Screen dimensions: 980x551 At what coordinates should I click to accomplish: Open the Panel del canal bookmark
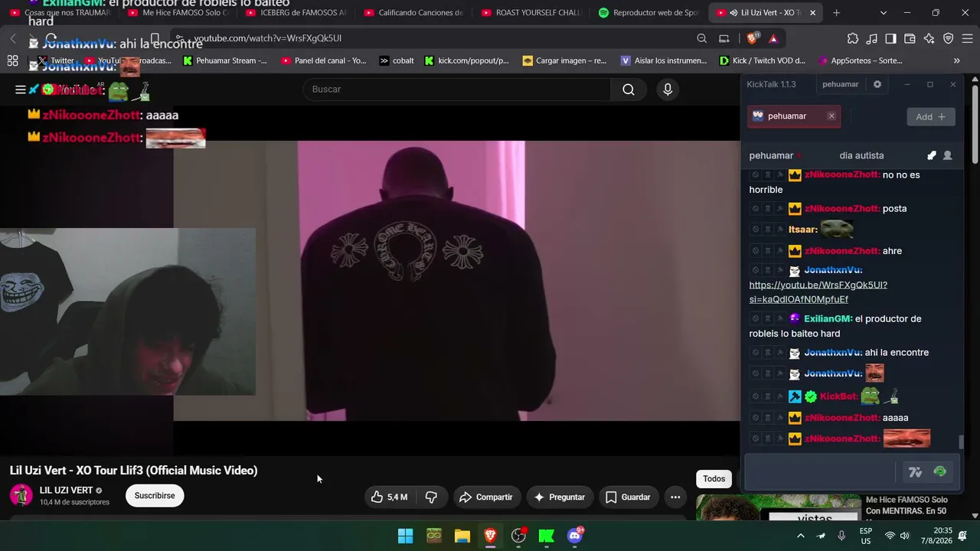[x=324, y=60]
